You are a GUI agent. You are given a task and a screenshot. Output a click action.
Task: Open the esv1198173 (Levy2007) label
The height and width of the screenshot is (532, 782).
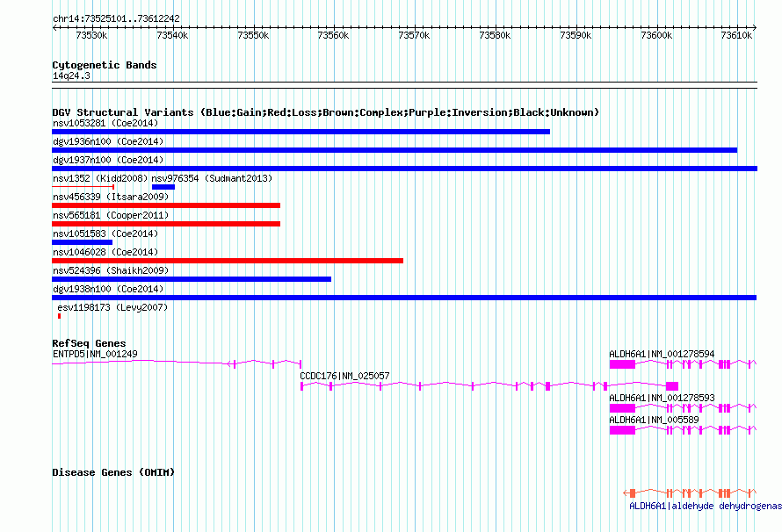point(112,307)
